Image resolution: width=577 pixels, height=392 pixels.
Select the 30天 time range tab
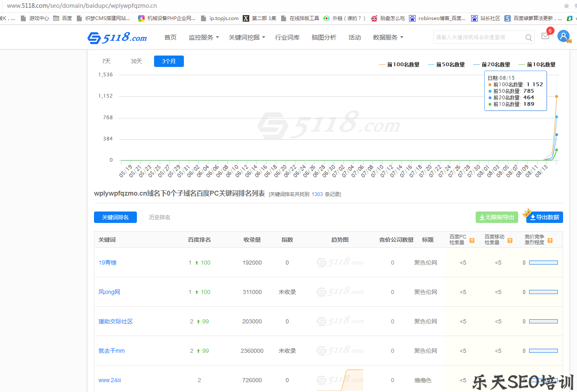point(136,61)
